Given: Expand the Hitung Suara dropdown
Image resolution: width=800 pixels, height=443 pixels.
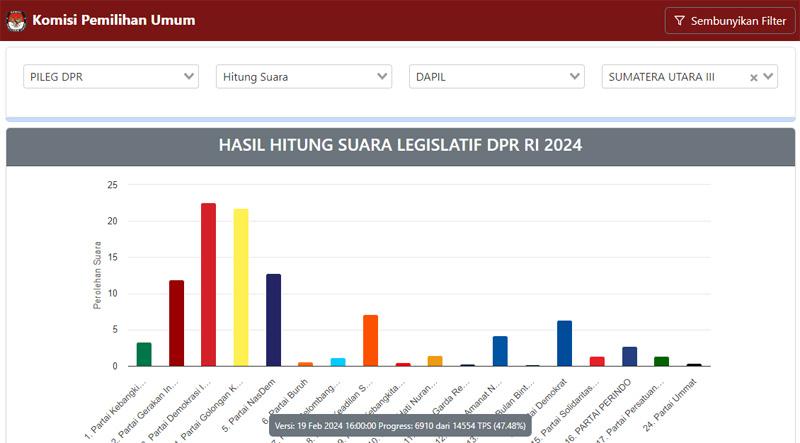Looking at the screenshot, I should click(x=304, y=77).
